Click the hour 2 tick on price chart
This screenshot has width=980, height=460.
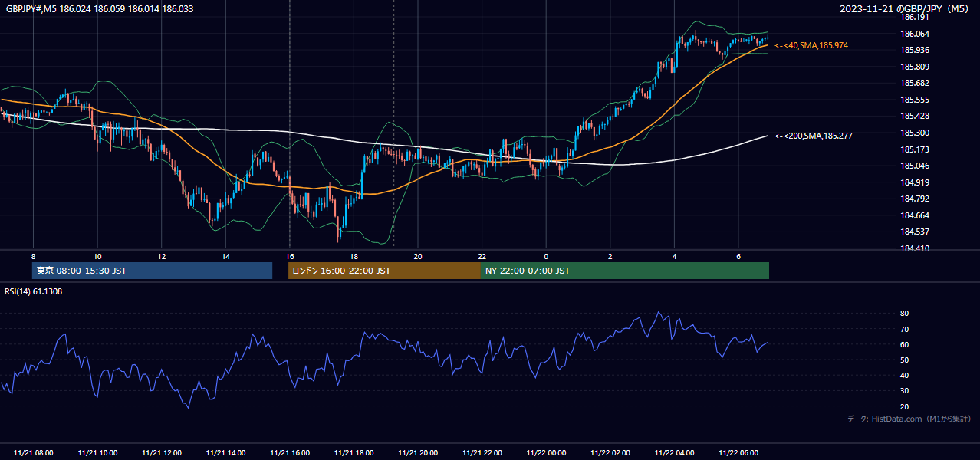coord(610,256)
